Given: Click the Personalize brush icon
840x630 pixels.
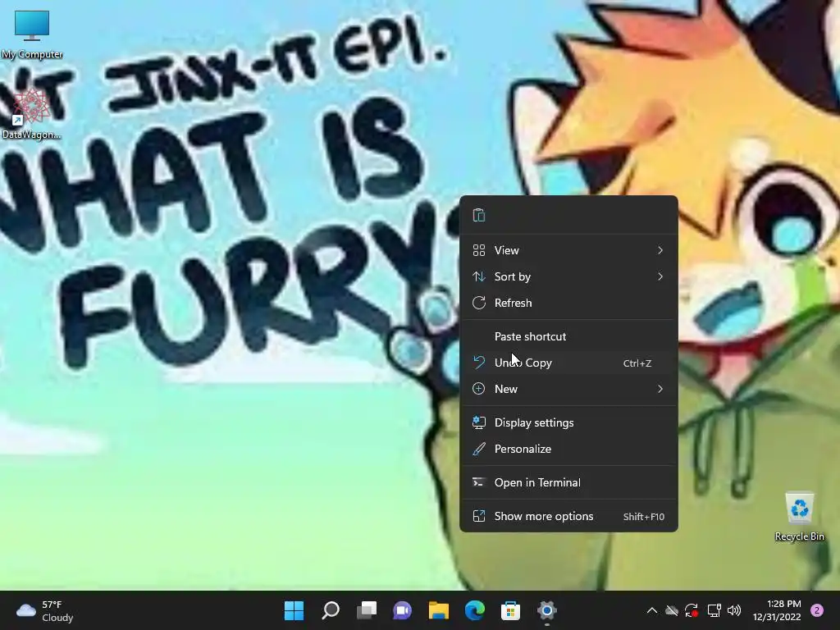Looking at the screenshot, I should tap(479, 449).
